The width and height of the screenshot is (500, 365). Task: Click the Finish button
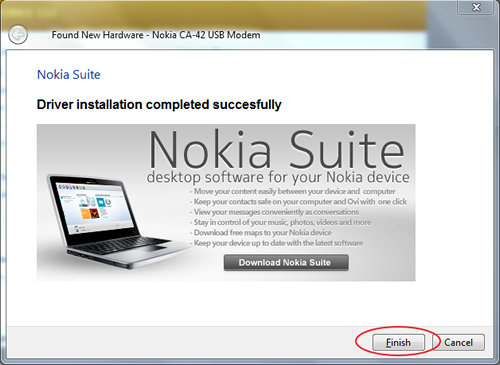tap(398, 342)
